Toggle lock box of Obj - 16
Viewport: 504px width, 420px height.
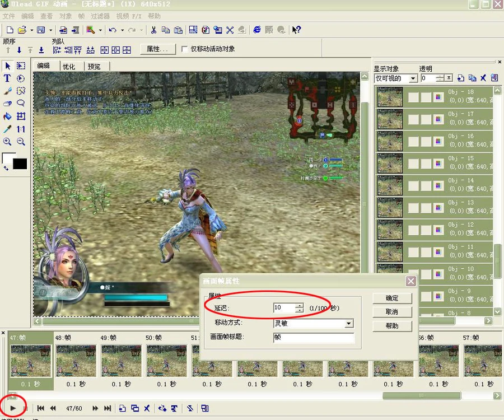tap(426, 141)
